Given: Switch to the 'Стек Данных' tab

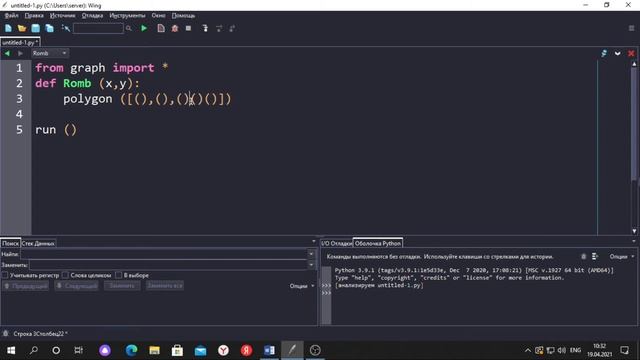Looking at the screenshot, I should point(38,243).
